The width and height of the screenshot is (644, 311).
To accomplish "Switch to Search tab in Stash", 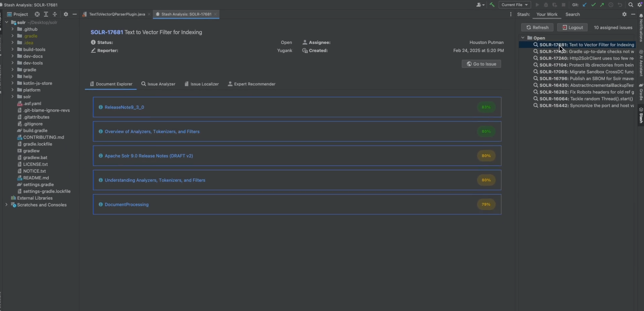I will click(573, 14).
